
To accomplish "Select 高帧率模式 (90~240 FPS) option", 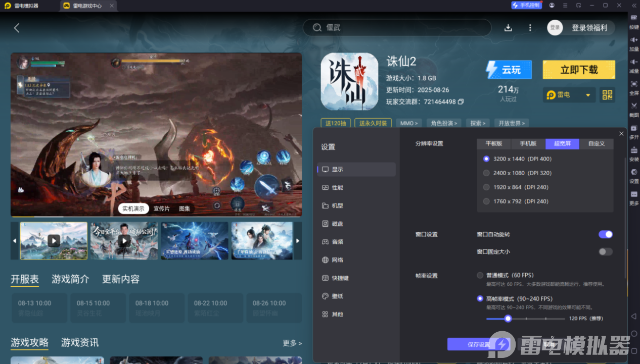I will (x=515, y=298).
